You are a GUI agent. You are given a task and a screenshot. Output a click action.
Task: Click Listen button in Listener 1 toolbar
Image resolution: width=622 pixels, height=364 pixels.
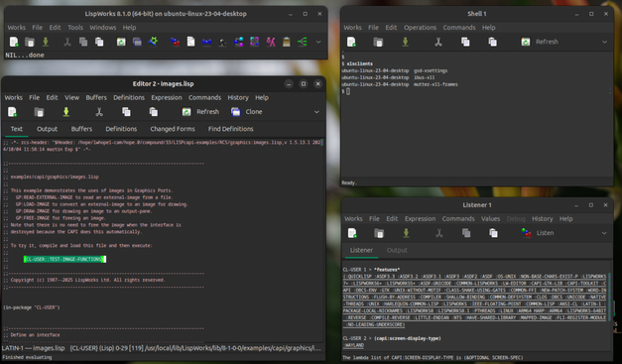[x=538, y=233]
